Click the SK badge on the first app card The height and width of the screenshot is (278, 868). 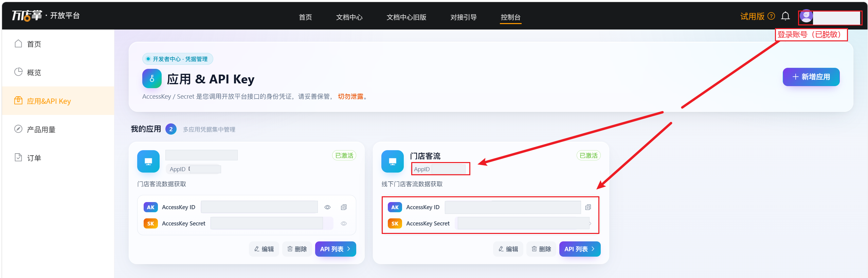click(x=150, y=223)
